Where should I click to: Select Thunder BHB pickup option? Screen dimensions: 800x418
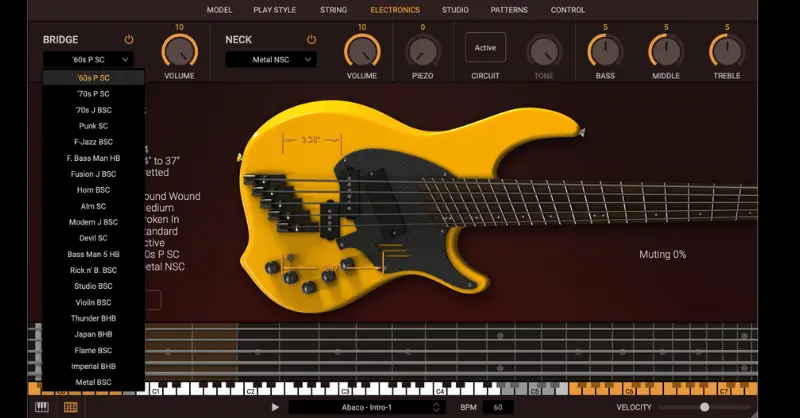tap(93, 318)
